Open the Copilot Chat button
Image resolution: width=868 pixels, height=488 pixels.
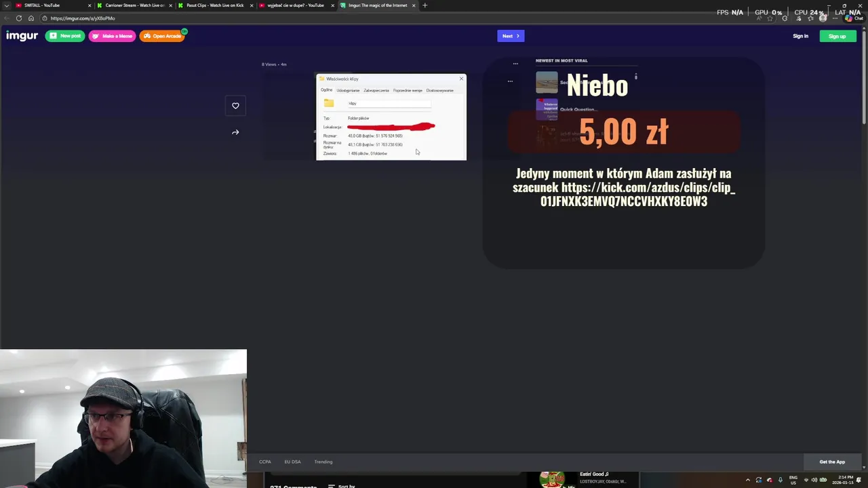(854, 18)
